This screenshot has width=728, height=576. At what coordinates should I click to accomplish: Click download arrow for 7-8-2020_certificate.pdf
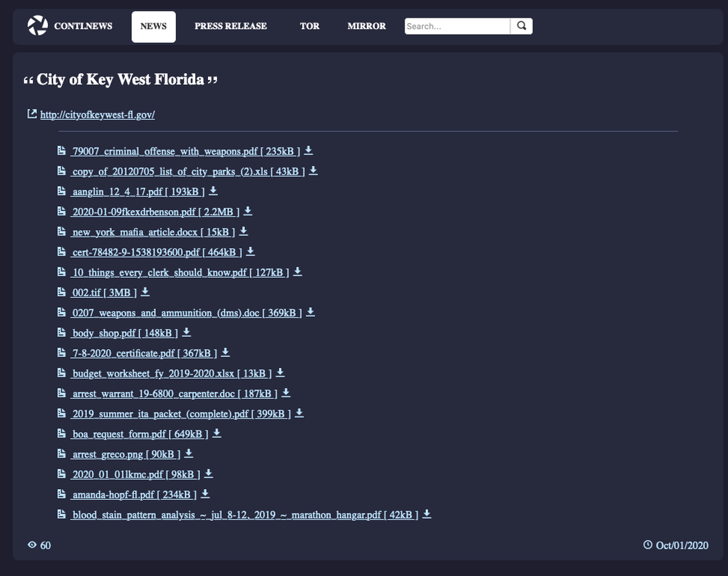(225, 351)
